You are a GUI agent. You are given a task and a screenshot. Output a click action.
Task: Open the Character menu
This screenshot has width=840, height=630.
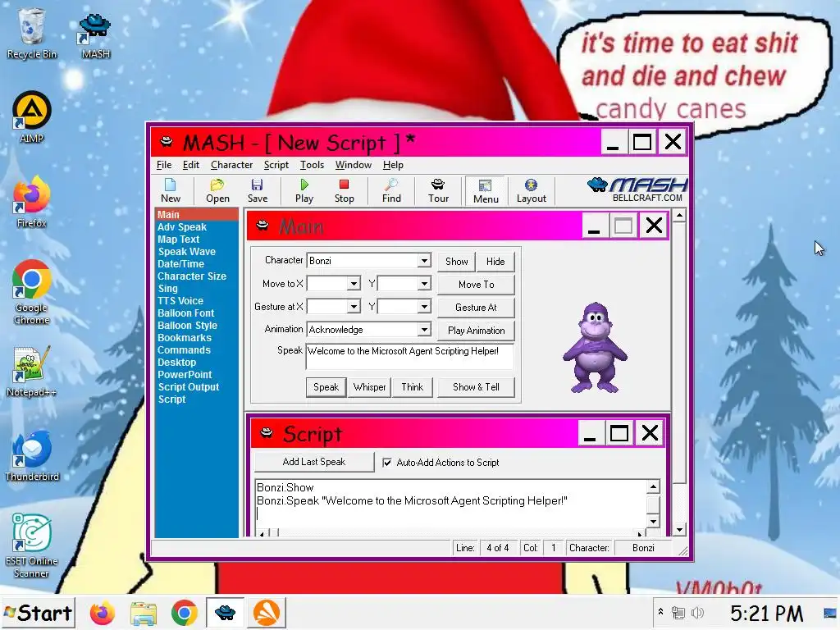[x=231, y=165]
